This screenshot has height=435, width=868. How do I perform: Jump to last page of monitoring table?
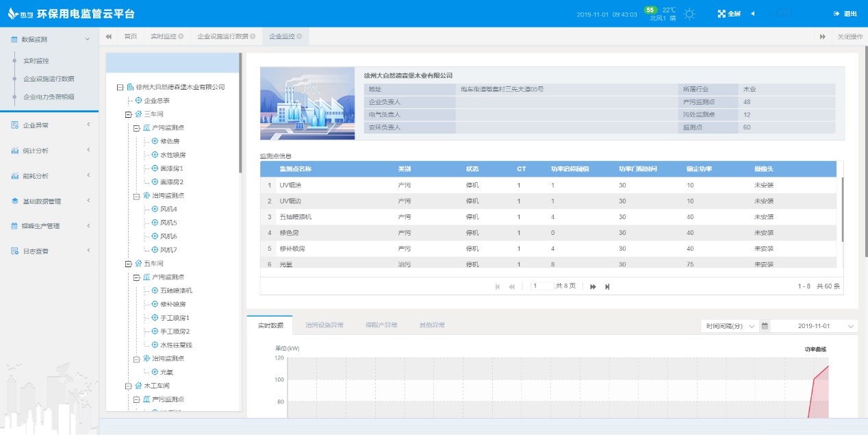607,286
